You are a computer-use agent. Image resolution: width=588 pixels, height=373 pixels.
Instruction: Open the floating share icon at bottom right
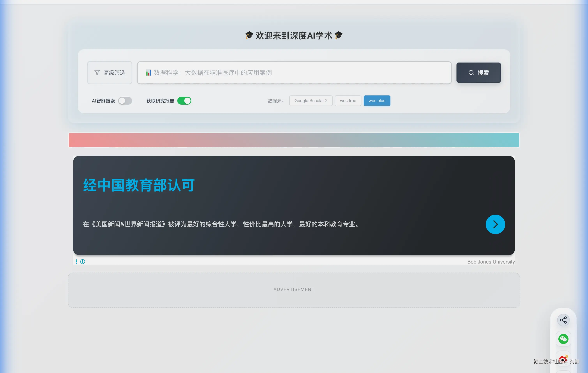click(563, 320)
